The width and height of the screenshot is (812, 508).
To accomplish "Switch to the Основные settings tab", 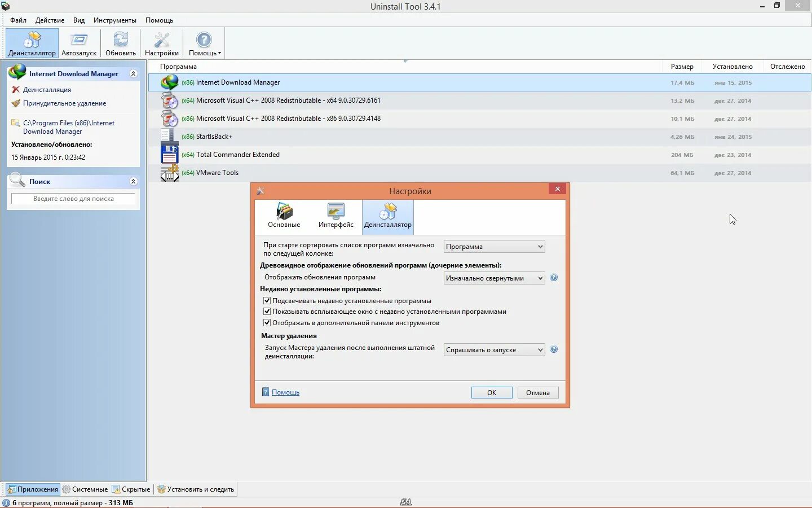I will point(284,216).
